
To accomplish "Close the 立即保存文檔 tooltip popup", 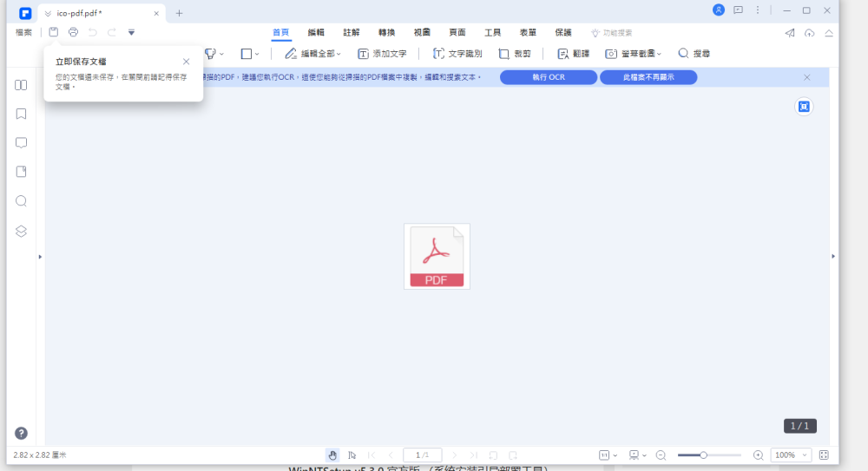I will click(186, 62).
